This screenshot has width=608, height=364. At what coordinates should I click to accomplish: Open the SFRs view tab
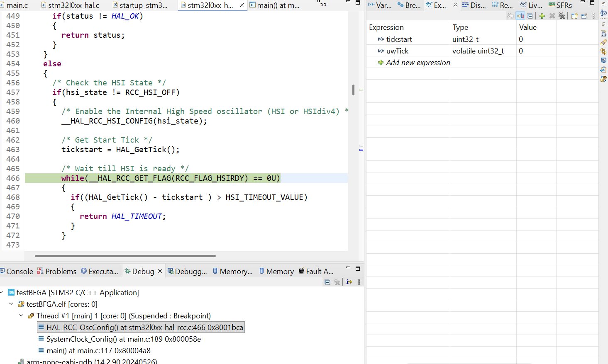[560, 5]
